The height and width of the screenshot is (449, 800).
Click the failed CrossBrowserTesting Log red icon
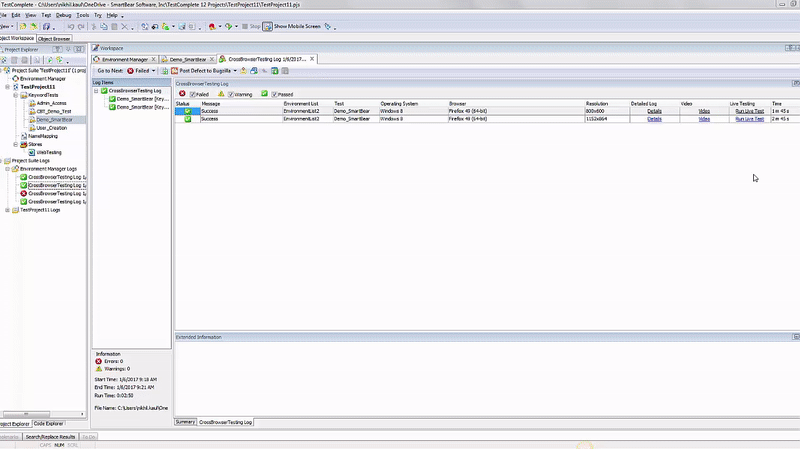pyautogui.click(x=23, y=193)
